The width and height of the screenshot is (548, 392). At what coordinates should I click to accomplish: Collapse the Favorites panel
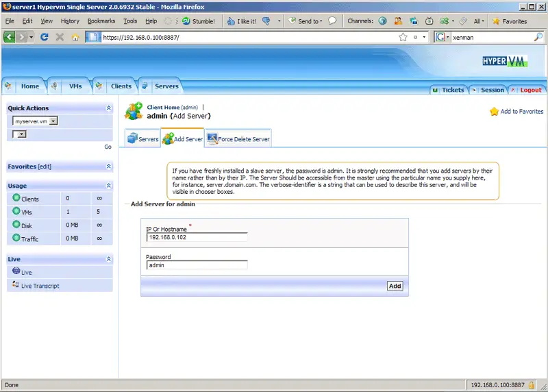(x=109, y=166)
